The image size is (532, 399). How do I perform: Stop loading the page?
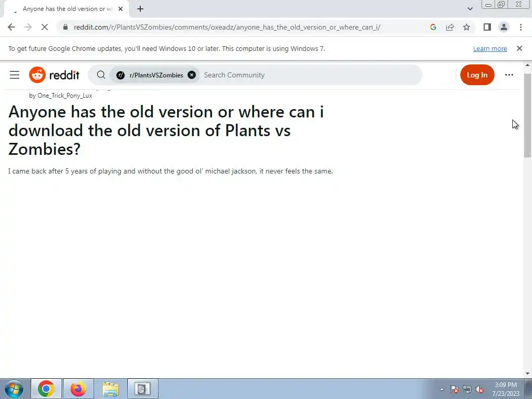tap(45, 27)
